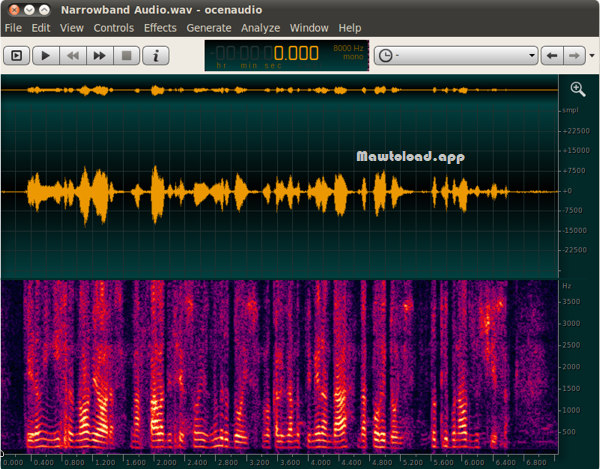Click the +7500 amplitude scale value
This screenshot has height=469, width=600.
point(574,171)
